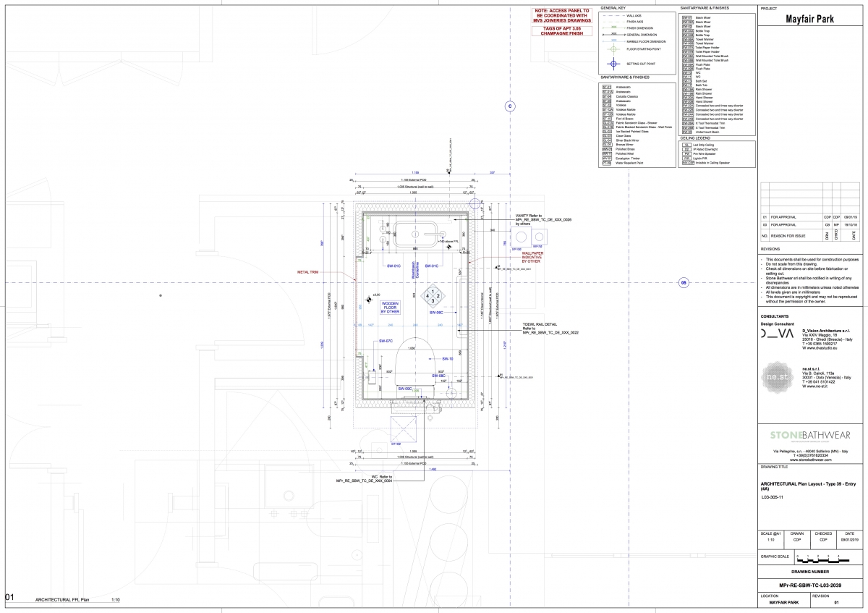Screen dimensions: 868x613
Task: Click the ARCHITECTURAL Plan Layout drawing title
Action: pos(808,486)
